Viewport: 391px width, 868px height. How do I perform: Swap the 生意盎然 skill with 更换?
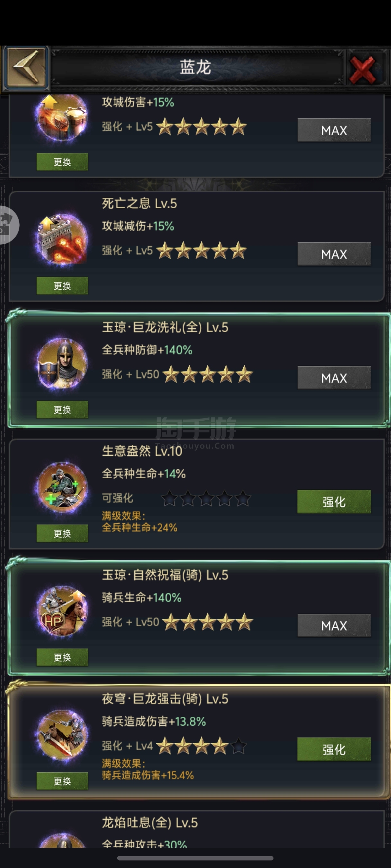(x=62, y=534)
